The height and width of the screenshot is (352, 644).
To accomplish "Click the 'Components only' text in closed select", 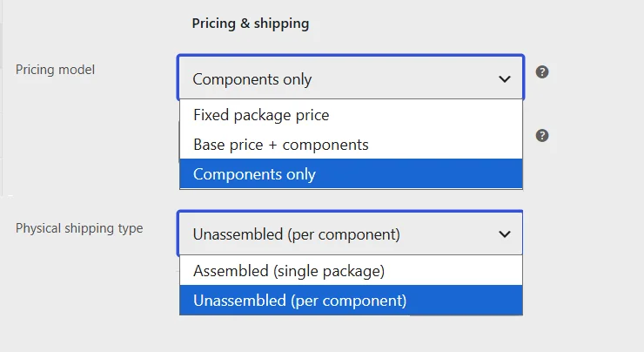I will 252,79.
